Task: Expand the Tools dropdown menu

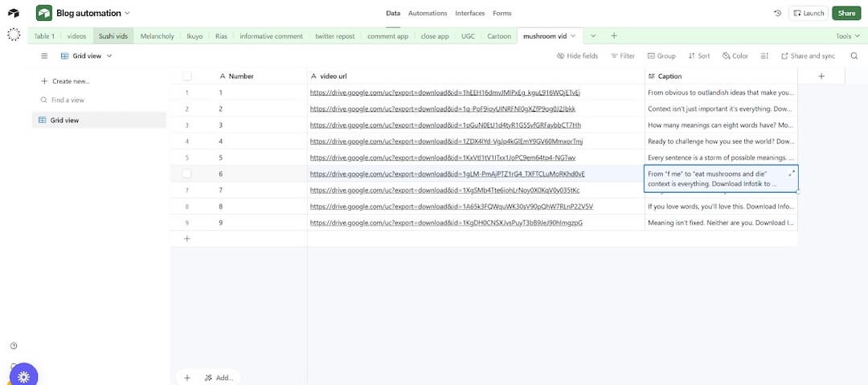Action: click(846, 36)
